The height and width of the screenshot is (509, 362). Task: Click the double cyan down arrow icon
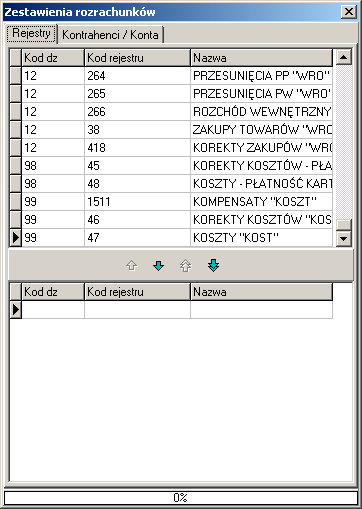coord(213,266)
